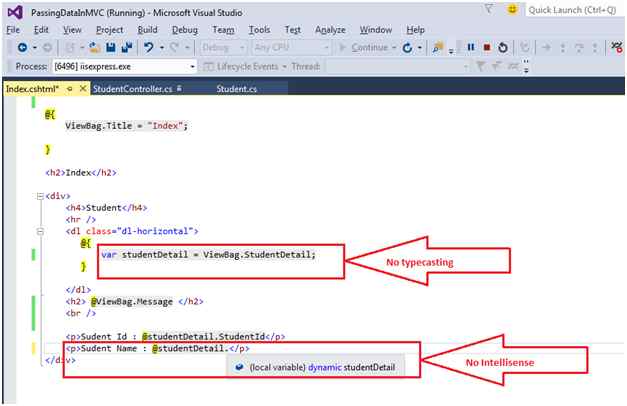Click the New Project icon in toolbar
The height and width of the screenshot is (406, 627).
(70, 48)
